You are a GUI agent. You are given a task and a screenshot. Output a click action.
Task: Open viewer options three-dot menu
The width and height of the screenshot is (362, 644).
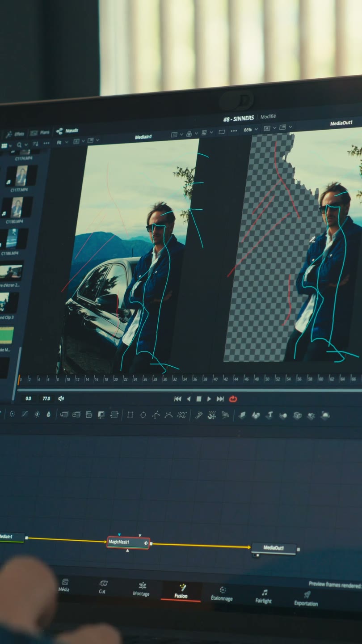(x=233, y=132)
